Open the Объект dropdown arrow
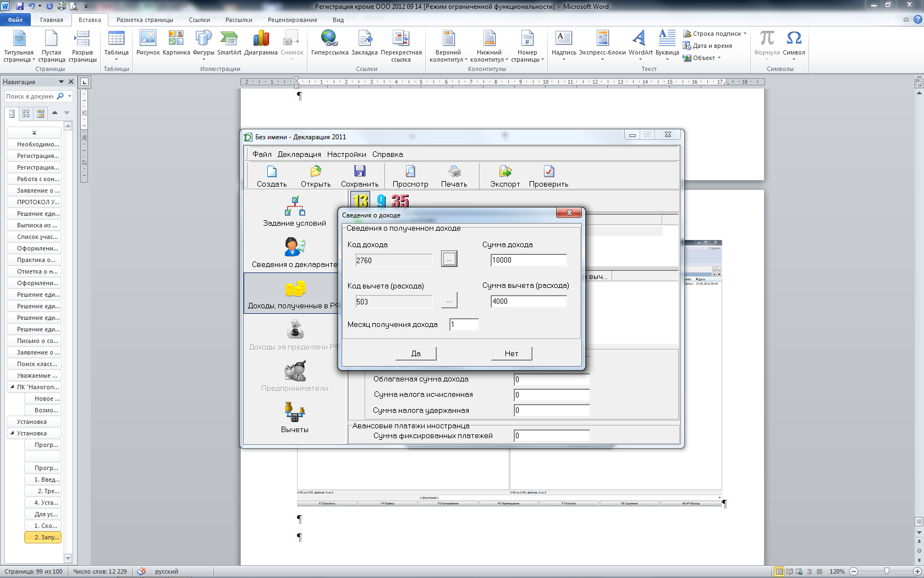This screenshot has width=924, height=578. click(x=719, y=58)
